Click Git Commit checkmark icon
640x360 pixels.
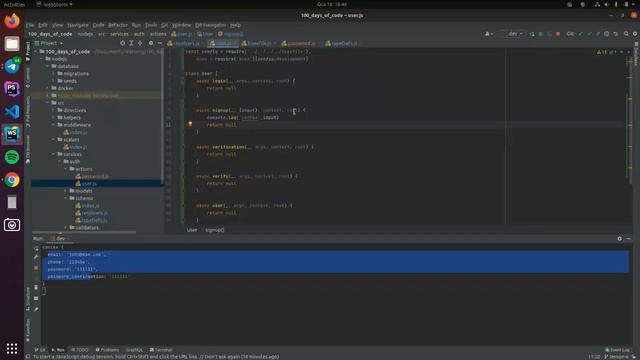(x=589, y=34)
